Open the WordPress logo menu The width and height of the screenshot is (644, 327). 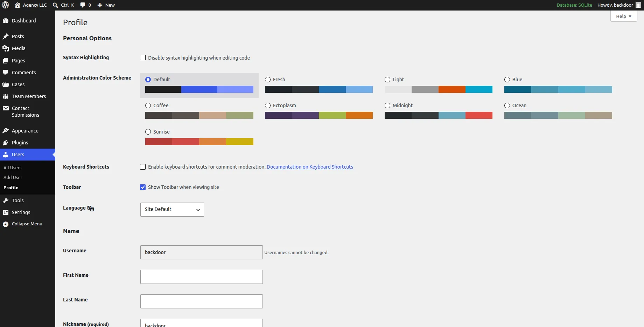(x=5, y=5)
